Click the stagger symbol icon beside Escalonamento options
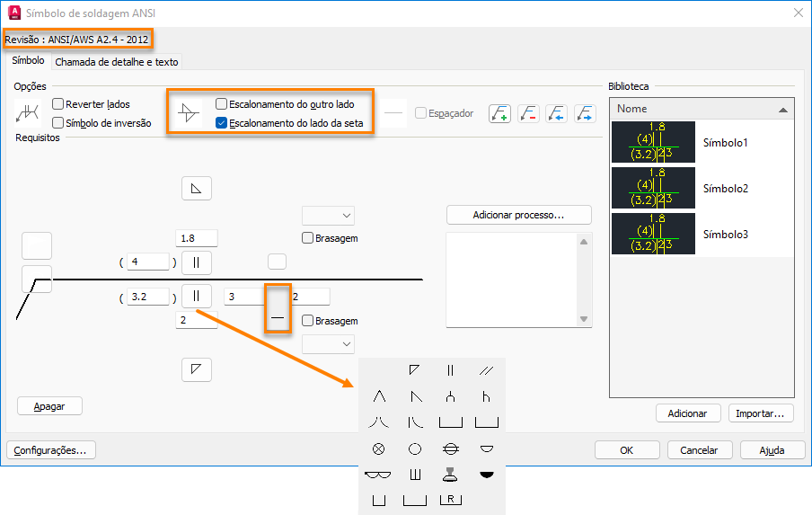The width and height of the screenshot is (812, 515). tap(189, 113)
